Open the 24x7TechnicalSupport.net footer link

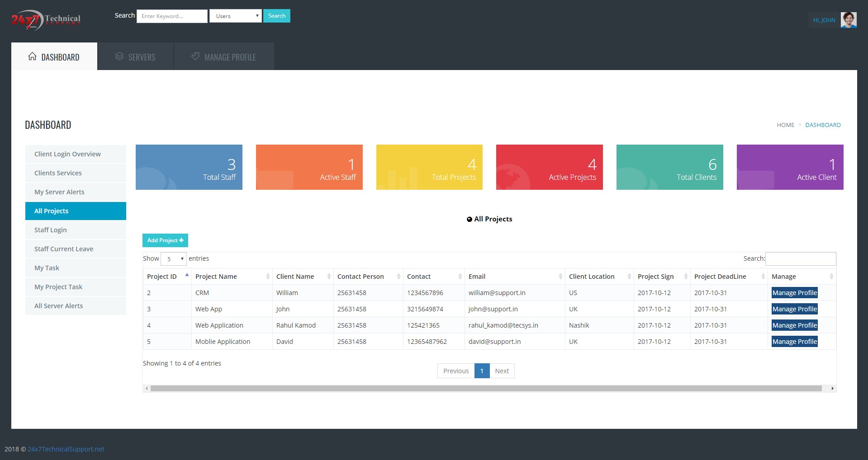click(x=66, y=449)
